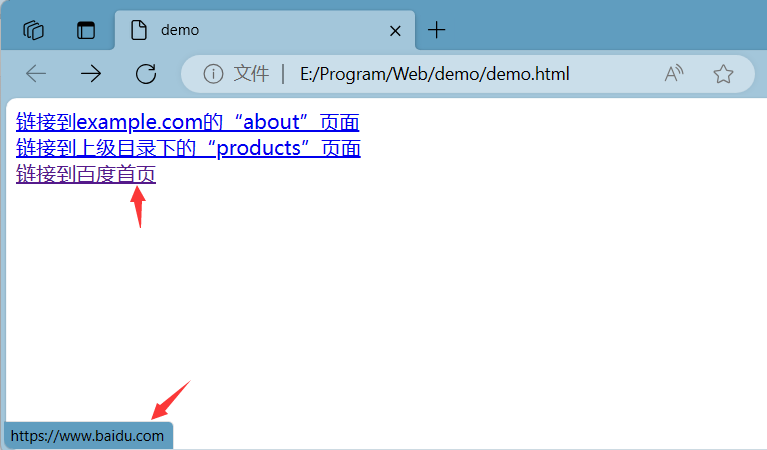Go forward with the forward arrow
The width and height of the screenshot is (767, 450).
pyautogui.click(x=91, y=74)
